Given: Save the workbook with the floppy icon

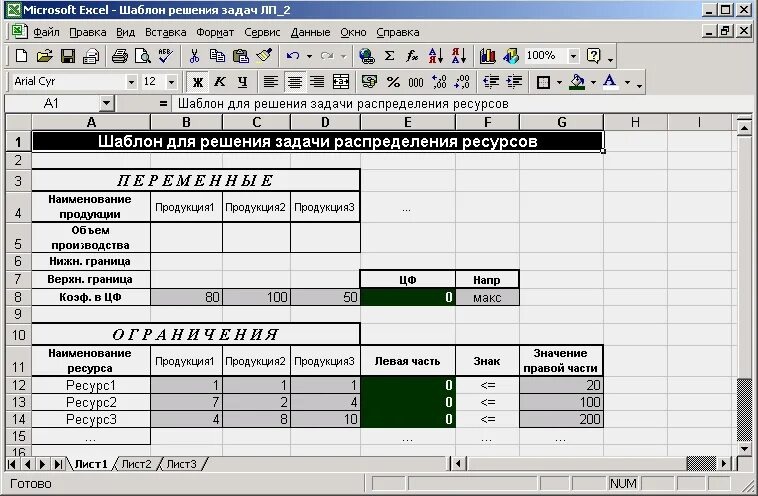Looking at the screenshot, I should tap(68, 56).
